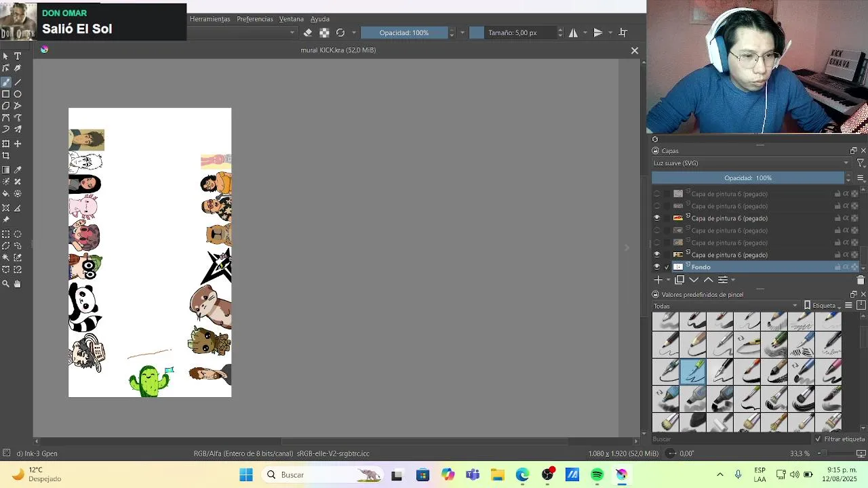Screen dimensions: 868x488
Task: Open the Luz suave blending mode dropdown
Action: 751,163
